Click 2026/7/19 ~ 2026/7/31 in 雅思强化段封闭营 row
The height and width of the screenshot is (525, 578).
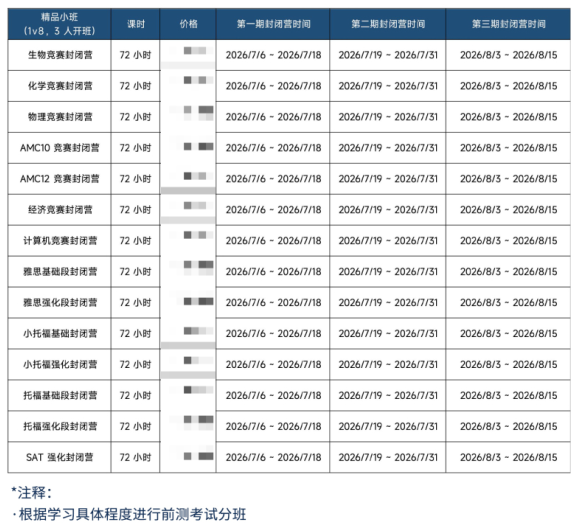coord(388,303)
